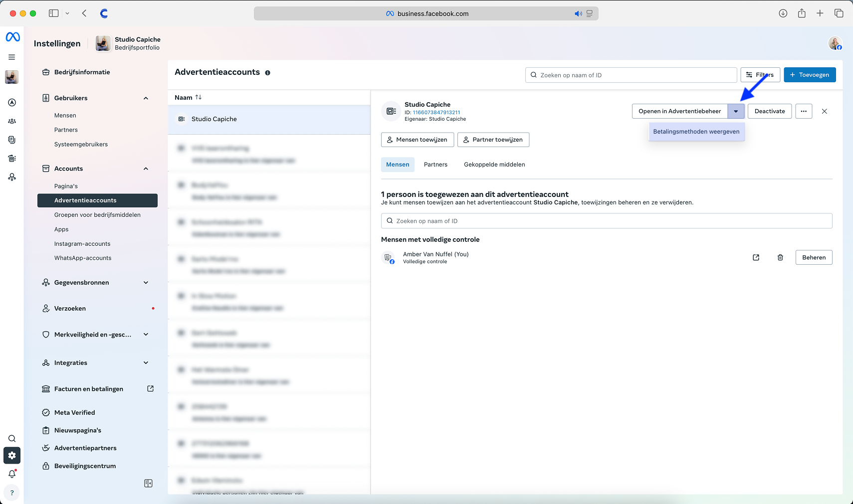
Task: Collapse the Gebruikers section
Action: tap(146, 98)
